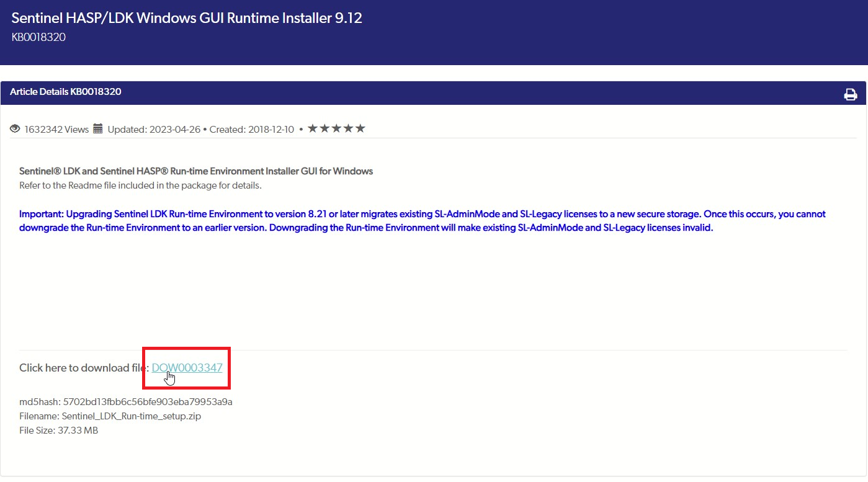
Task: Click the filename Sentinel_LDK_Run-time_setup.zip
Action: click(132, 416)
